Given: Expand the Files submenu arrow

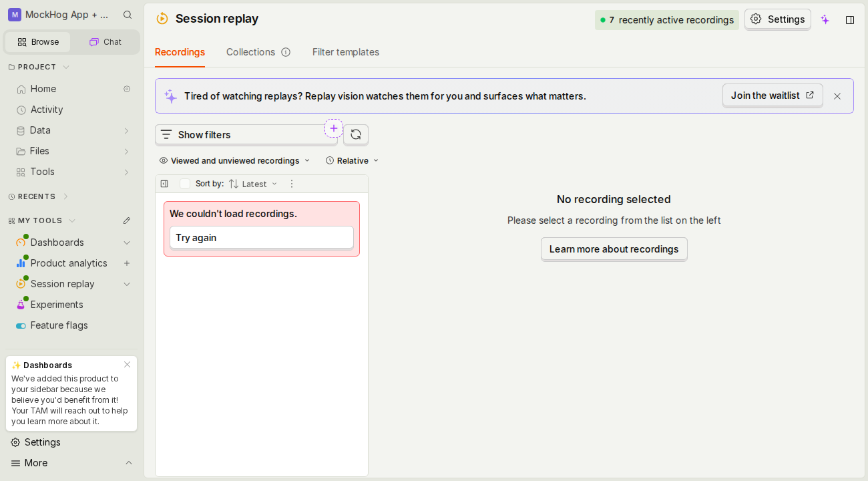Looking at the screenshot, I should tap(126, 151).
